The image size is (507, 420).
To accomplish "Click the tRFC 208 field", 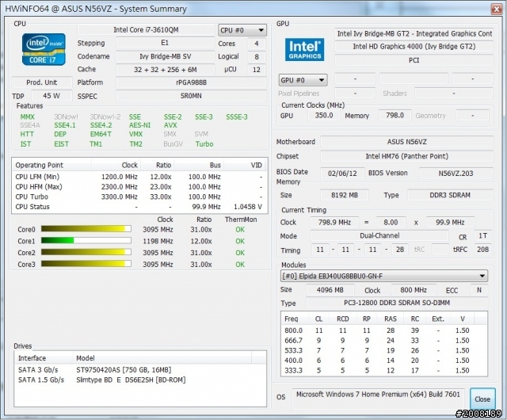I will [482, 249].
